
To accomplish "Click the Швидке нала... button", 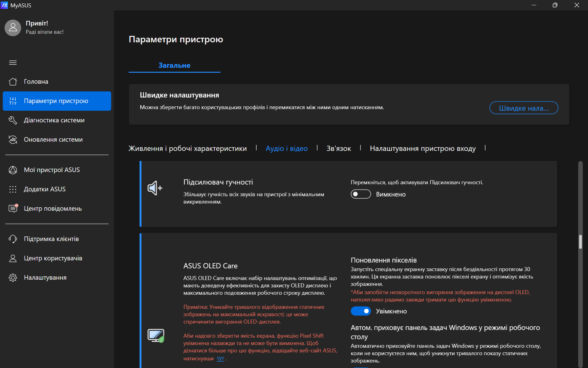I will pyautogui.click(x=523, y=108).
